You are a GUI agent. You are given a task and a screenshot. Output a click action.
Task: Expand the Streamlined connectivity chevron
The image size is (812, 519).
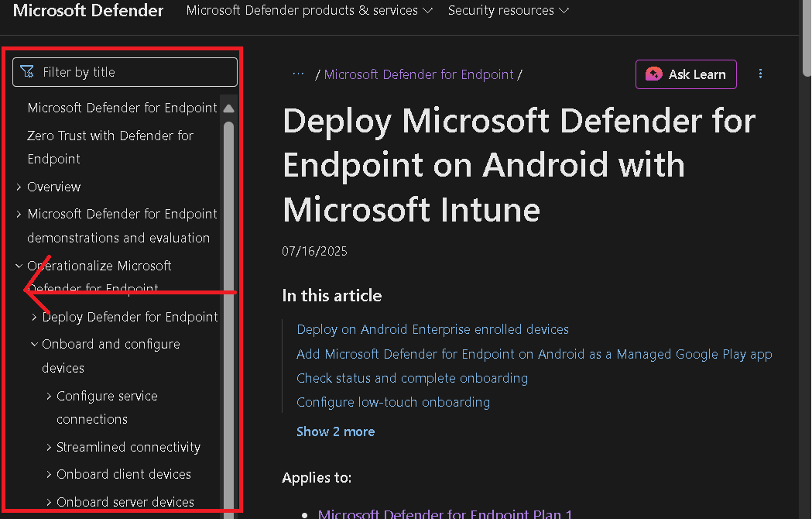[x=49, y=447]
